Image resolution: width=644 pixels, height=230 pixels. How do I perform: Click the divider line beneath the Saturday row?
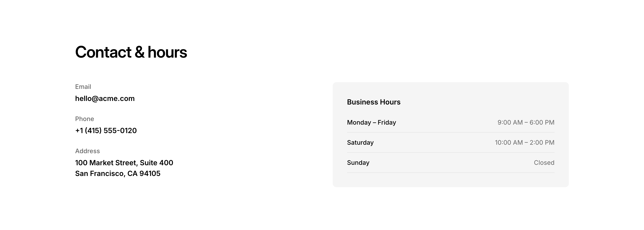click(x=451, y=153)
